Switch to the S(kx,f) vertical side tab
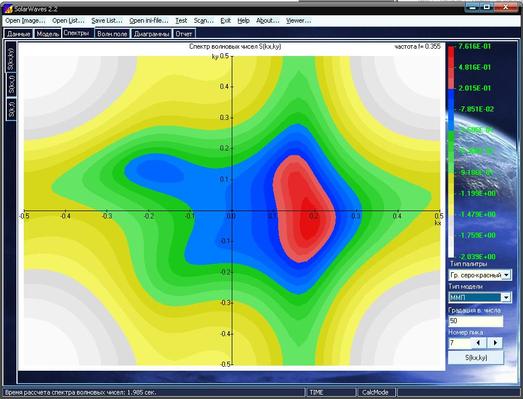This screenshot has width=523, height=399. pyautogui.click(x=11, y=84)
